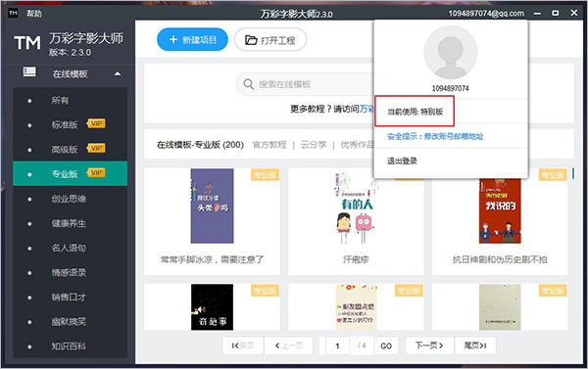588x369 pixels.
Task: Select 销售口才 category
Action: [x=71, y=298]
